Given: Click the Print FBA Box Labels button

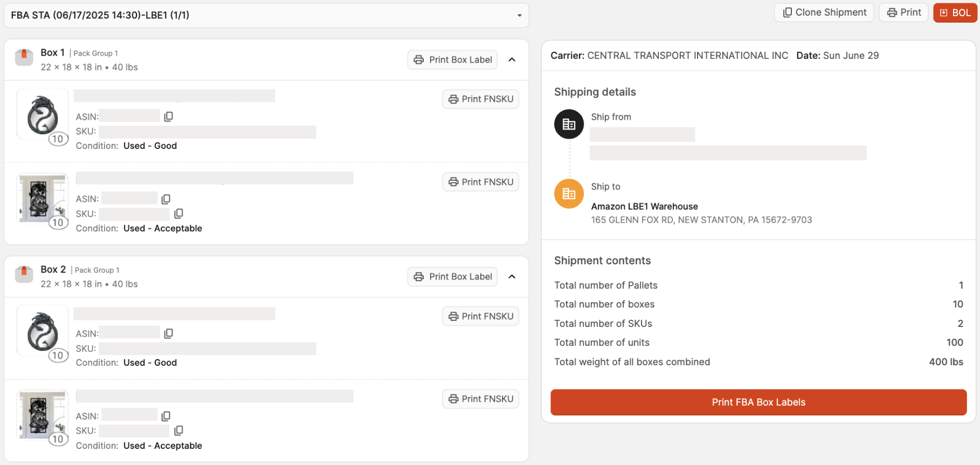Looking at the screenshot, I should pos(758,402).
